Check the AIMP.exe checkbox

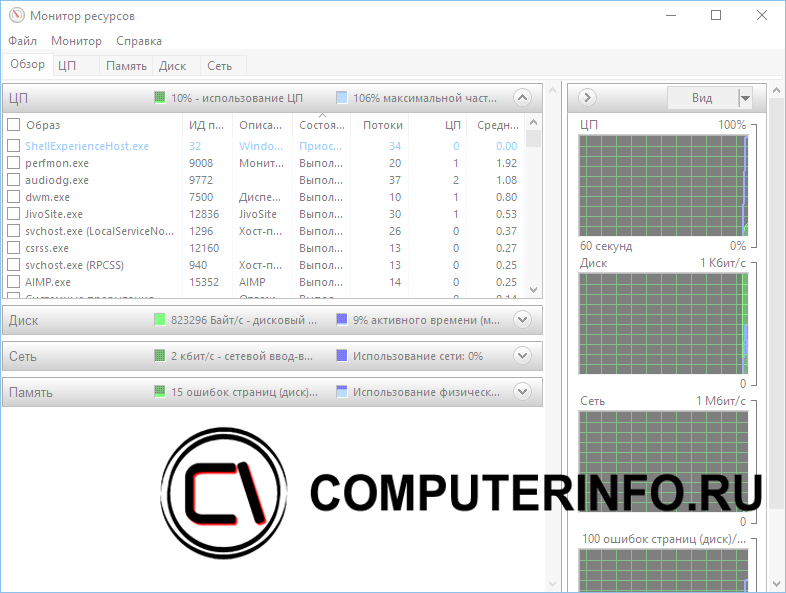(x=14, y=282)
